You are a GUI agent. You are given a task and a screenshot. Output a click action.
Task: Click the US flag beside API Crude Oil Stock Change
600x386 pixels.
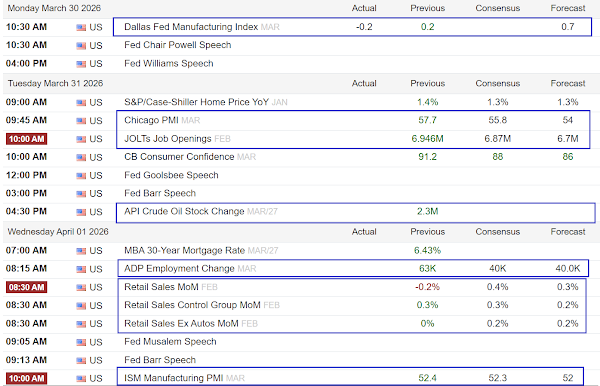pos(81,212)
